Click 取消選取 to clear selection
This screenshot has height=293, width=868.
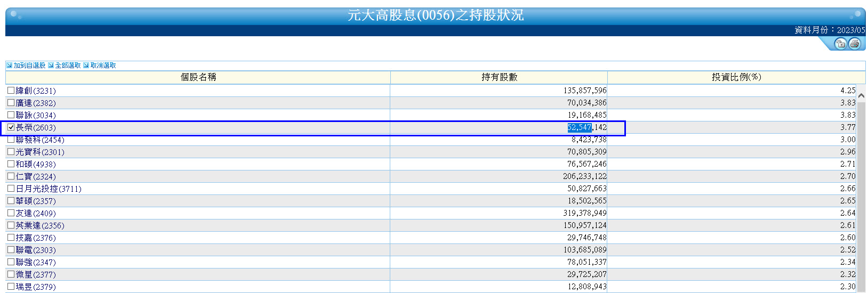(103, 66)
